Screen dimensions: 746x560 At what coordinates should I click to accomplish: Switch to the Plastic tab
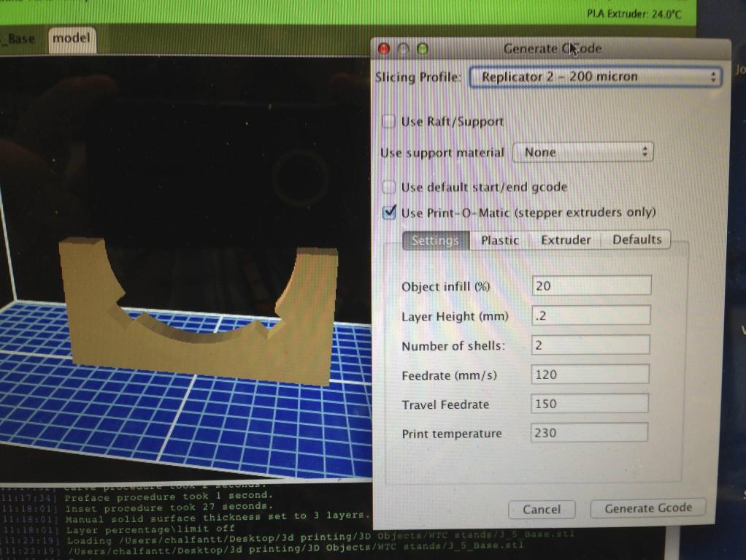tap(500, 240)
